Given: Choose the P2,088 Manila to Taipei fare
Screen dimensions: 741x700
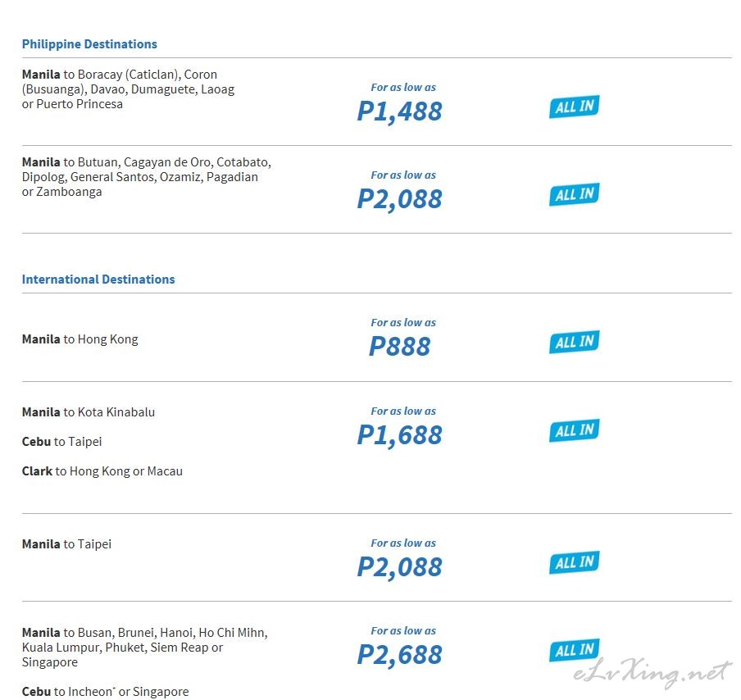Looking at the screenshot, I should pos(399,567).
